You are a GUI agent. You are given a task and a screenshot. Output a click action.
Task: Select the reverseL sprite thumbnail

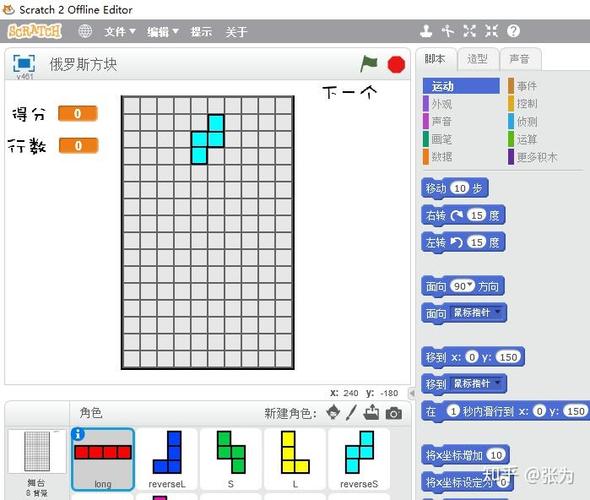(x=167, y=459)
